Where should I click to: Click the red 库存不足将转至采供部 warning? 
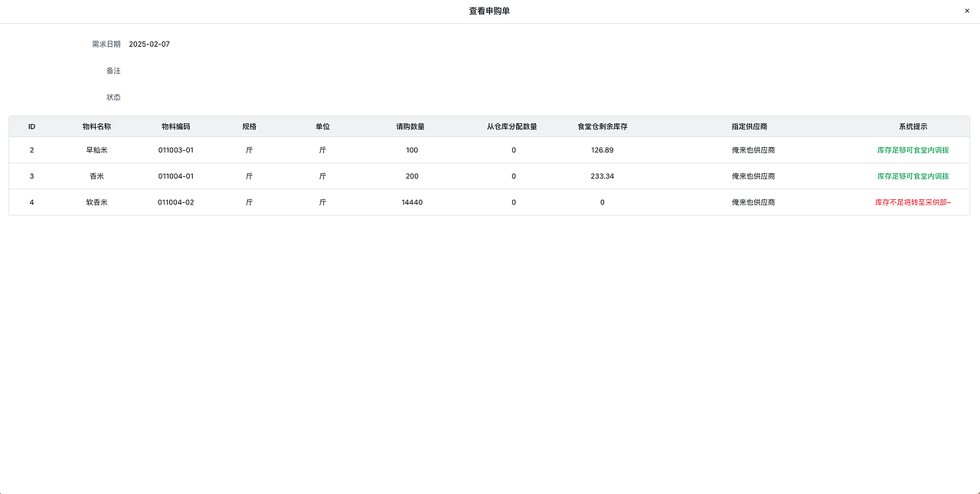click(913, 202)
